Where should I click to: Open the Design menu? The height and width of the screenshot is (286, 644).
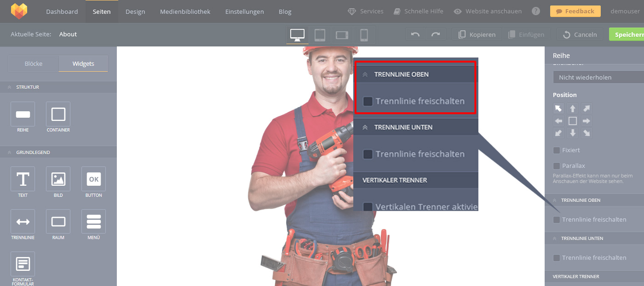pos(135,11)
